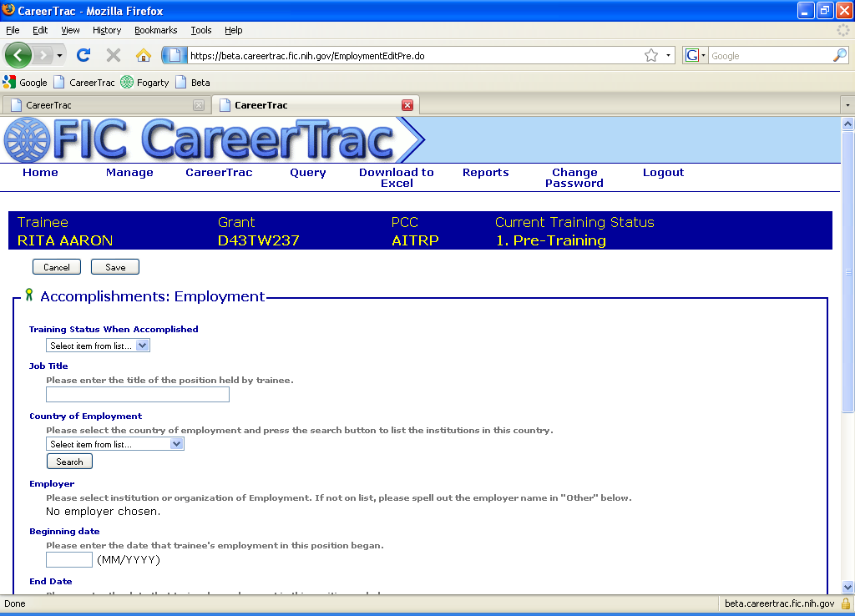Open the Reports navigation link
Viewport: 855px width, 616px height.
485,172
